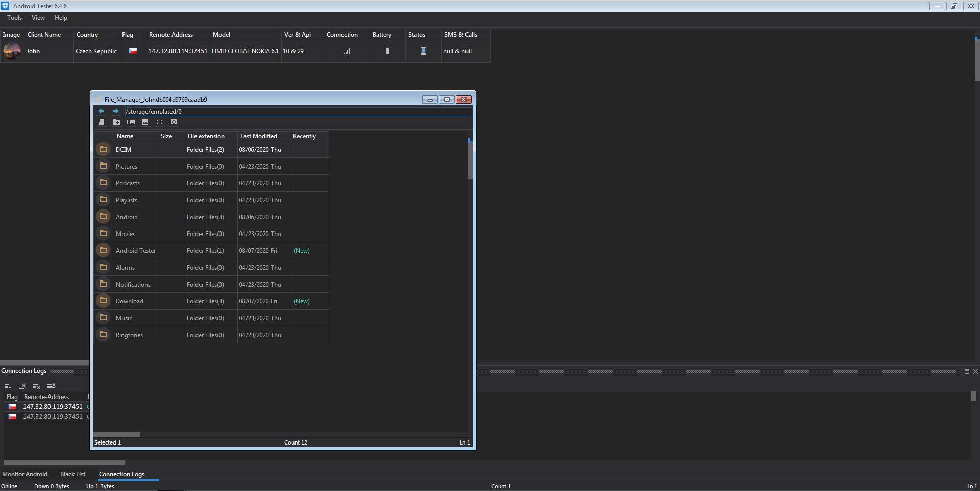980x491 pixels.
Task: Go back in File Manager navigation
Action: pos(101,111)
